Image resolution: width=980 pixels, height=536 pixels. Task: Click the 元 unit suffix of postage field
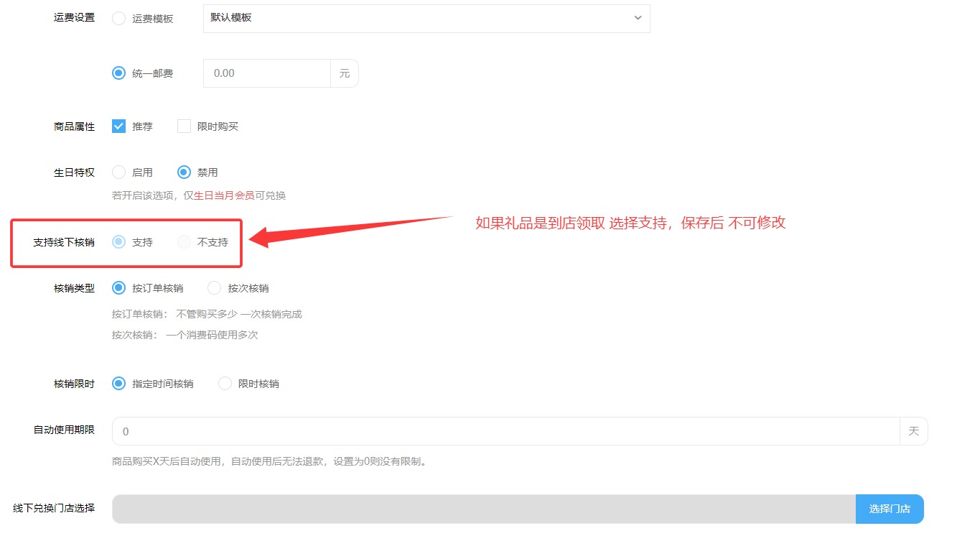pyautogui.click(x=345, y=73)
